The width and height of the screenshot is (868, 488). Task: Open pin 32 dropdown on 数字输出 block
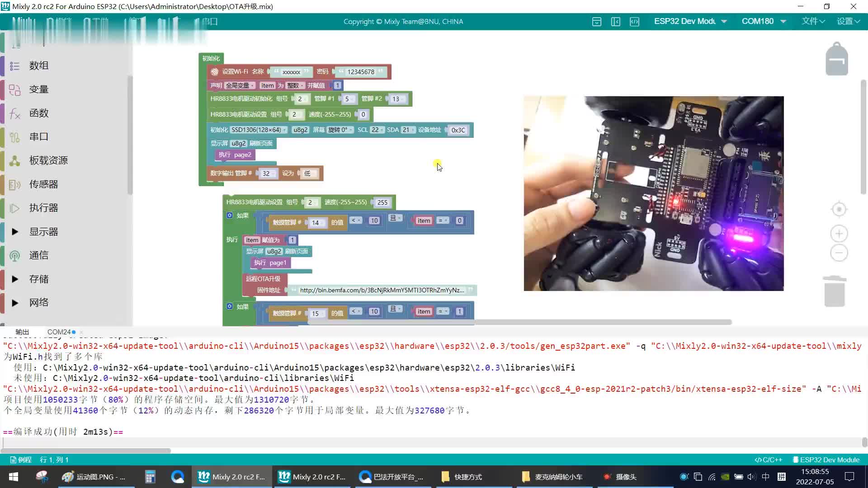(x=269, y=174)
